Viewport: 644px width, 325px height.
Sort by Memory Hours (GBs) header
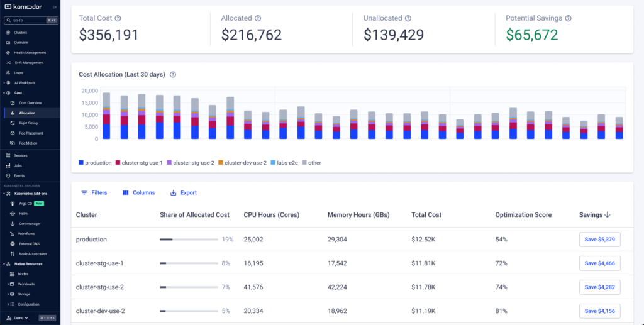coord(358,214)
